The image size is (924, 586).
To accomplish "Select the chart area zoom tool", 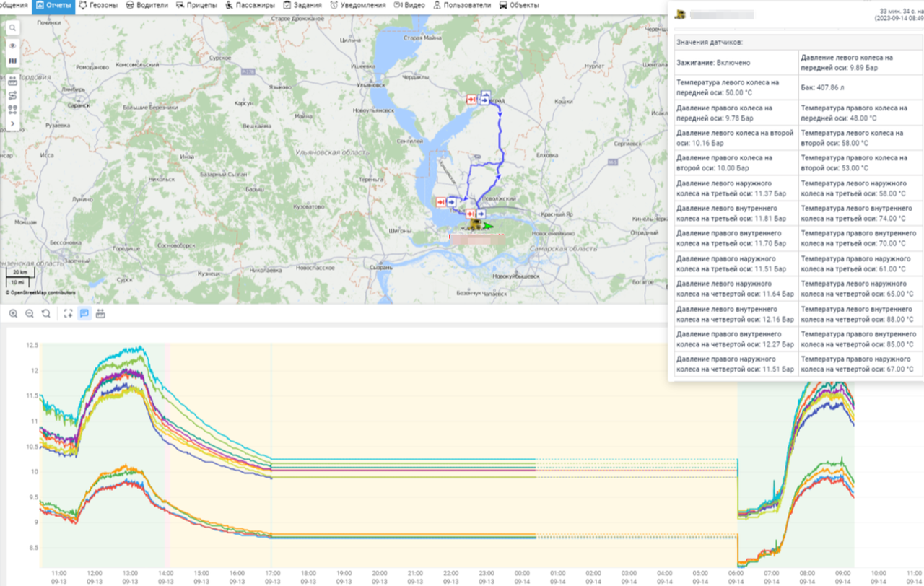I will coord(68,313).
